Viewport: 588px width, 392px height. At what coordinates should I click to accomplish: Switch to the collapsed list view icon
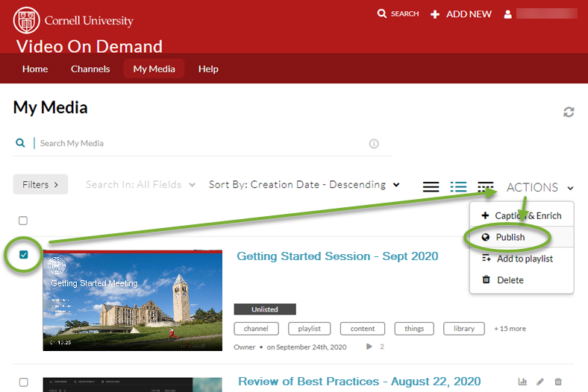pyautogui.click(x=431, y=186)
